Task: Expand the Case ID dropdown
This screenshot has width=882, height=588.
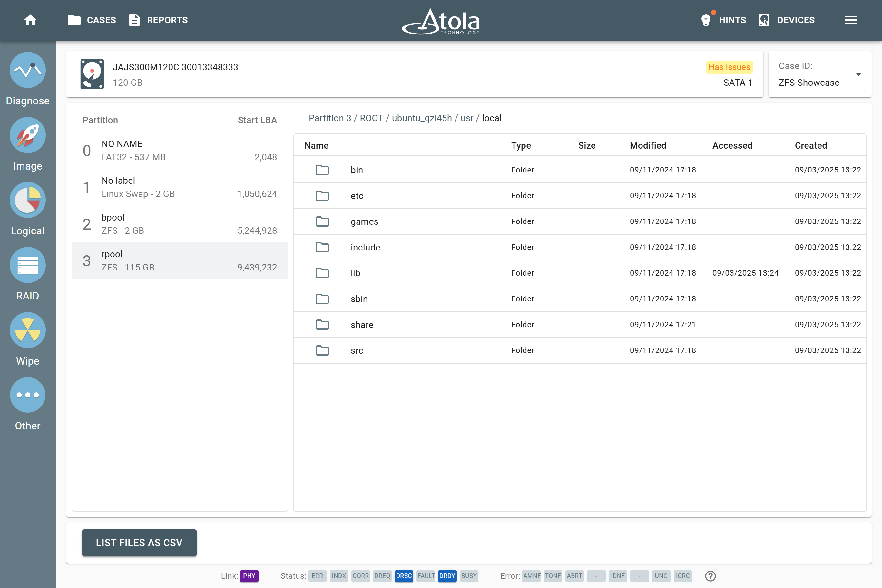Action: [858, 74]
